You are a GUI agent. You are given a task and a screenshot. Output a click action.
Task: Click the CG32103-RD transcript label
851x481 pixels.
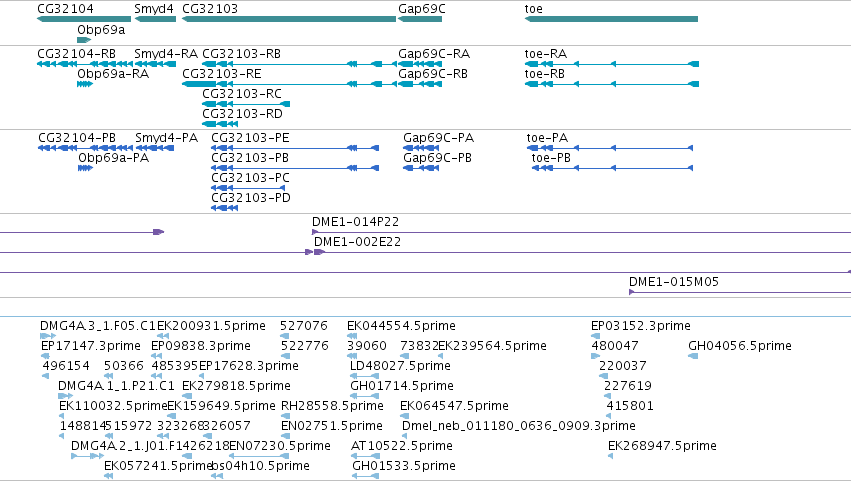tap(243, 114)
